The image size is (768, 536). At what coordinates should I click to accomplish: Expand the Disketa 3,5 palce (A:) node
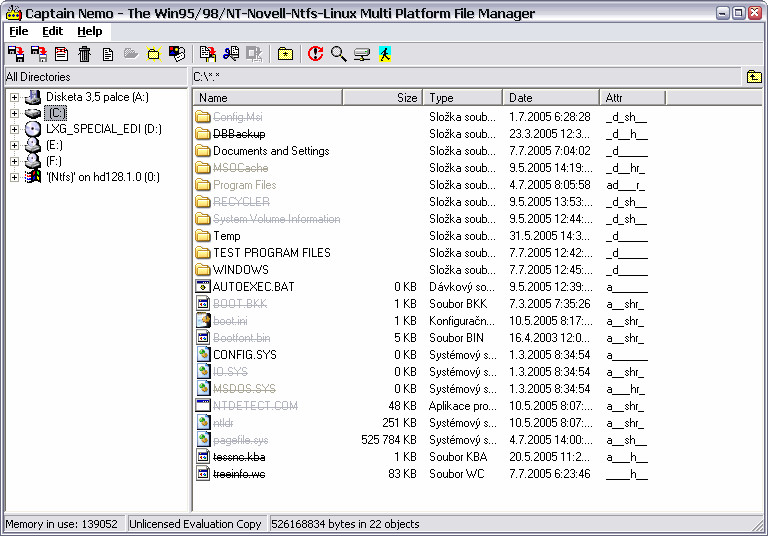click(14, 97)
